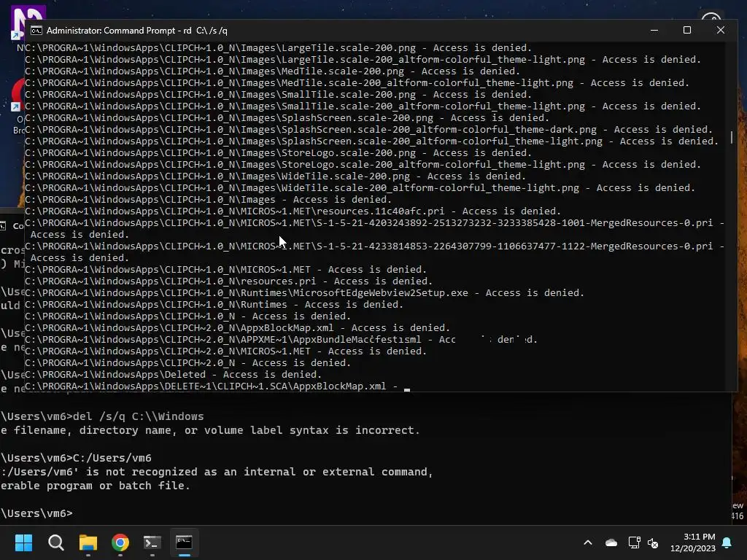Click the MedTile.scale-200.png access denied line
The image size is (747, 560).
coord(273,71)
